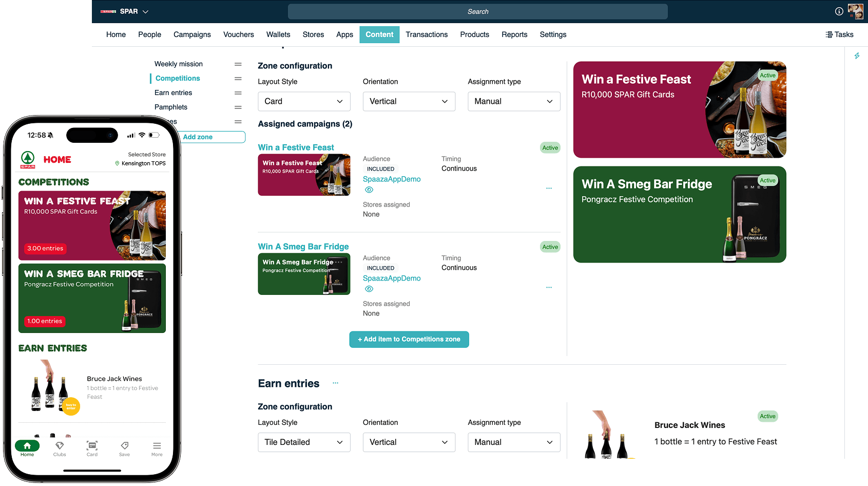Open the Tasks list icon

(x=828, y=34)
